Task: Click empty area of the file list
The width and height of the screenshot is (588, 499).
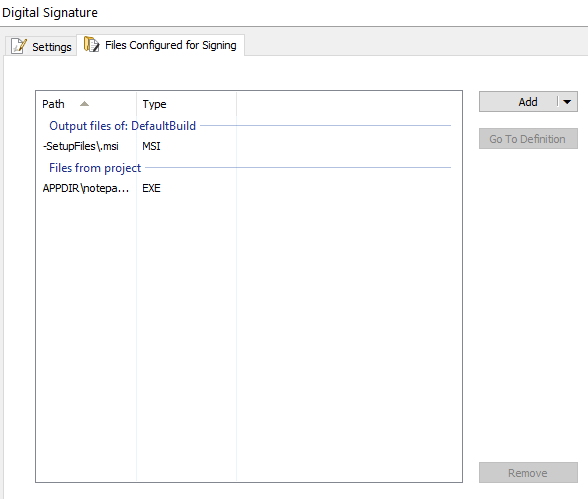Action: 249,337
